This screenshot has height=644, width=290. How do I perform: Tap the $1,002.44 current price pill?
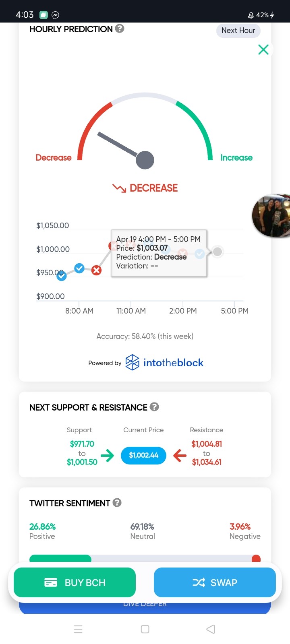[144, 455]
